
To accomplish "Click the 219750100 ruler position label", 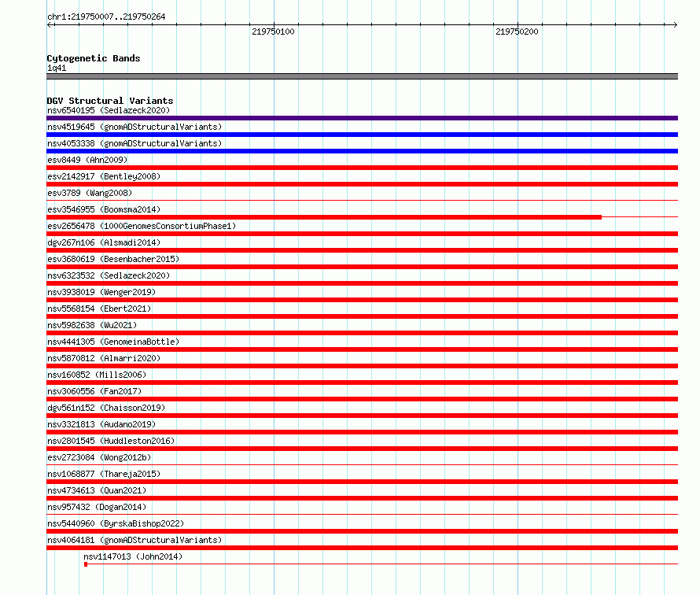I will coord(273,31).
